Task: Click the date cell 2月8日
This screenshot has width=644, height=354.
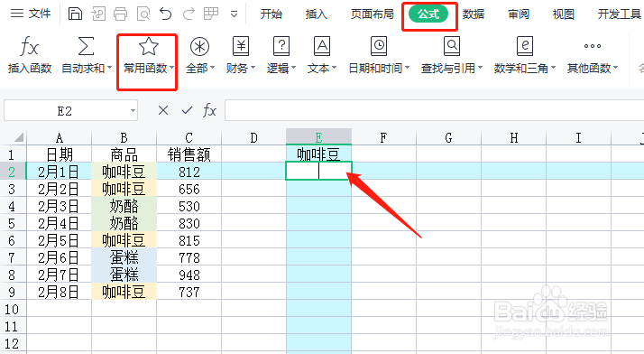Action: click(x=60, y=292)
